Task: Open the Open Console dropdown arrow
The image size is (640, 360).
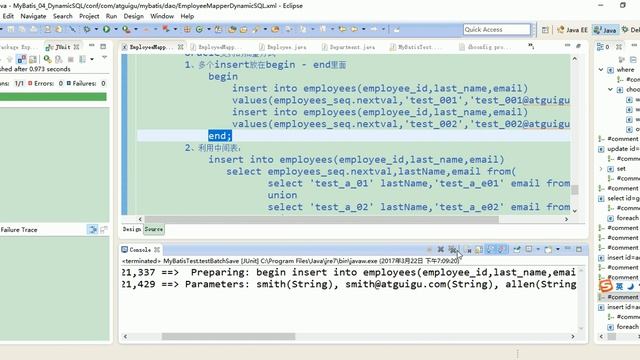Action: 558,249
